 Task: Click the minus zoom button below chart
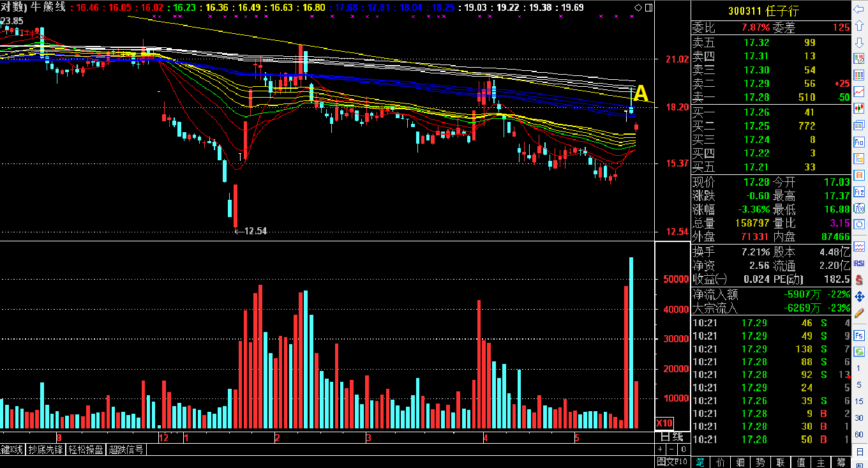click(671, 449)
